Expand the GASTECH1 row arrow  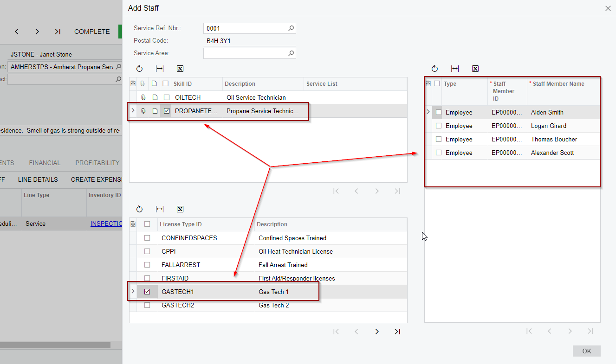point(133,292)
